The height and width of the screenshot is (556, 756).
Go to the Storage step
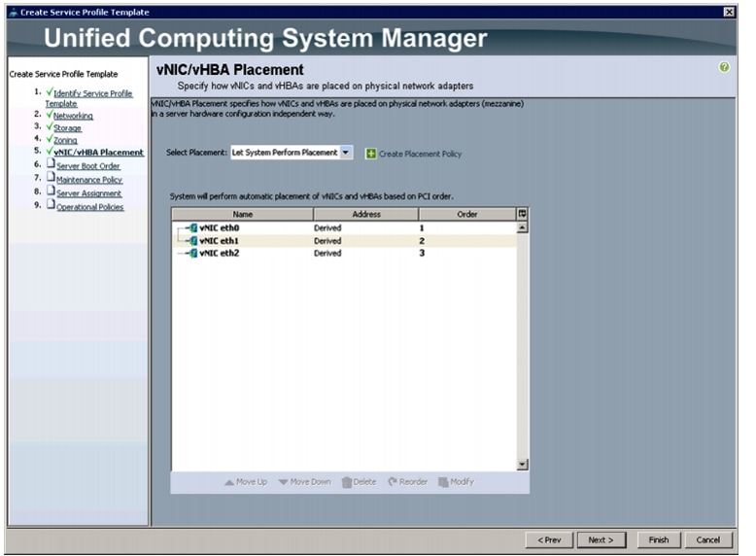coord(67,128)
